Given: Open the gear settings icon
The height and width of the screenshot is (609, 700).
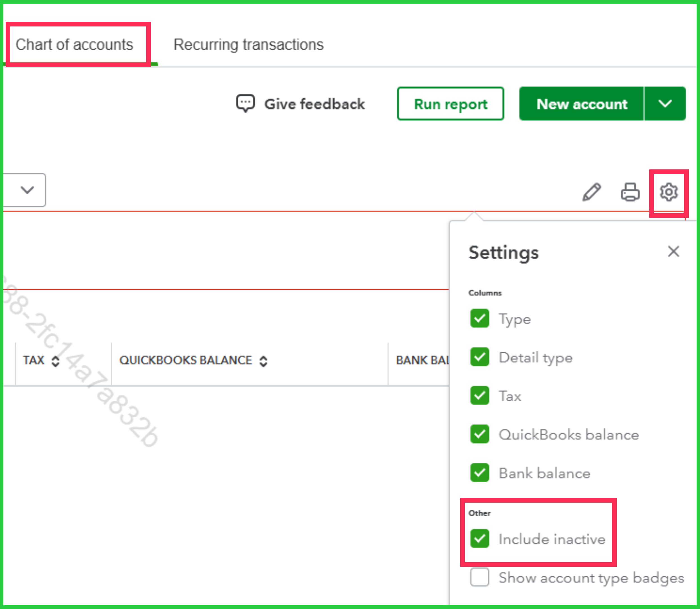Looking at the screenshot, I should click(x=669, y=192).
